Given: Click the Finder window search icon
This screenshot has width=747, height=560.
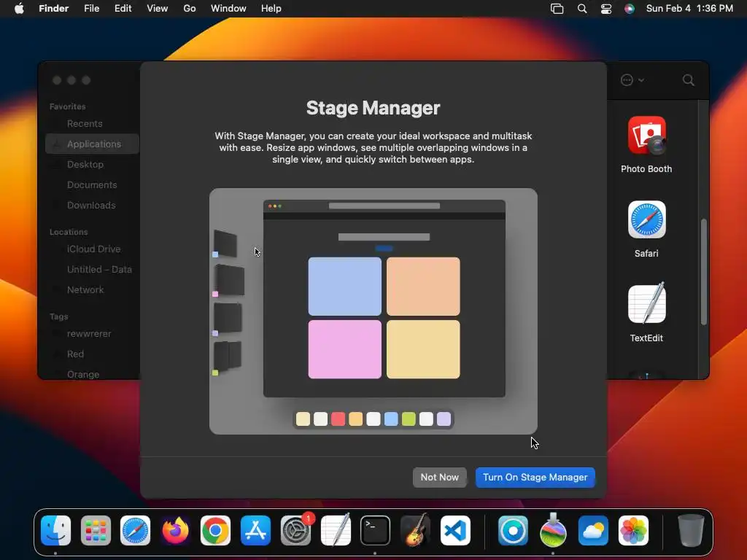Looking at the screenshot, I should [x=689, y=80].
